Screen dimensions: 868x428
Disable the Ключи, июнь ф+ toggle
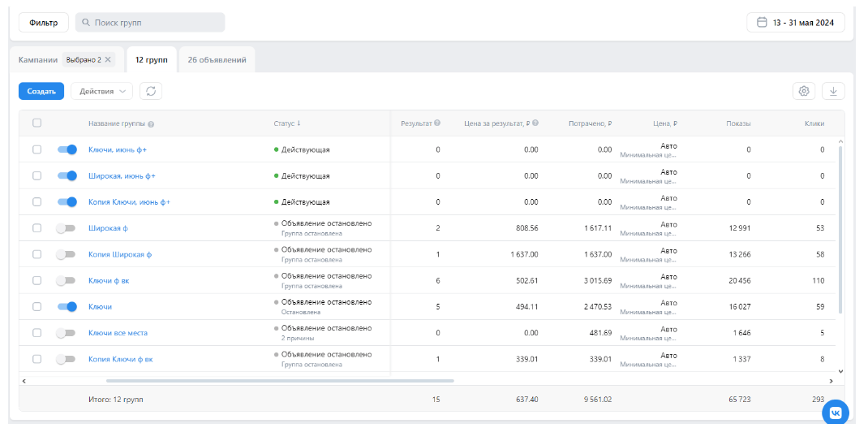[67, 149]
